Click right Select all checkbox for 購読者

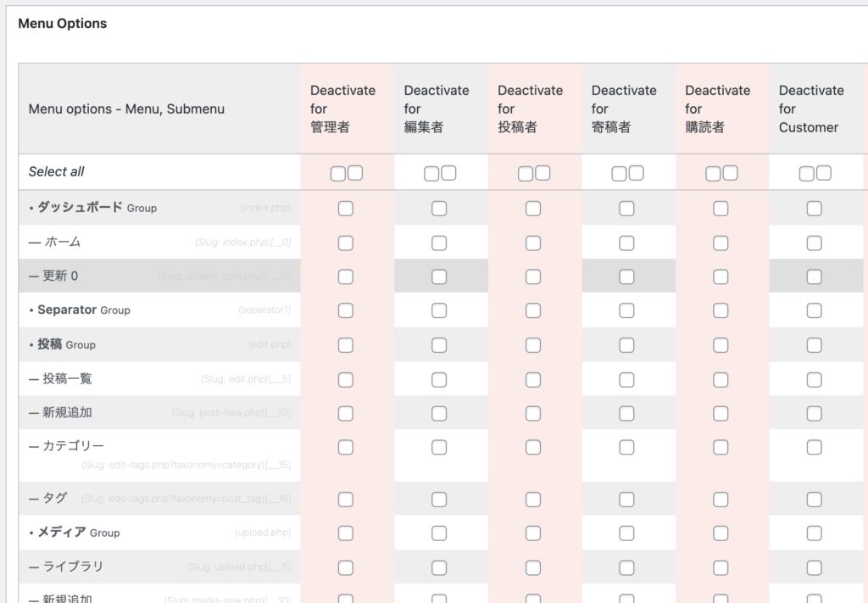[730, 173]
